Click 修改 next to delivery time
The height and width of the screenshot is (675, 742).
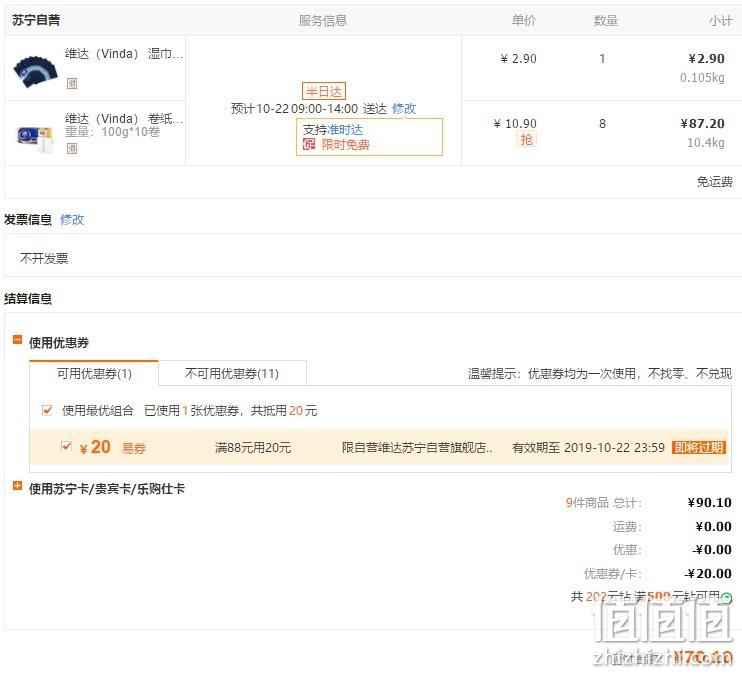tap(404, 108)
